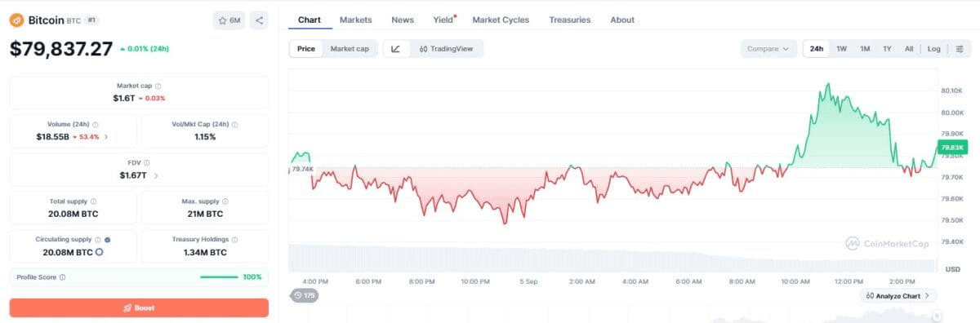This screenshot has width=980, height=323.
Task: Click the Profile Score 100% progress bar
Action: pyautogui.click(x=219, y=277)
